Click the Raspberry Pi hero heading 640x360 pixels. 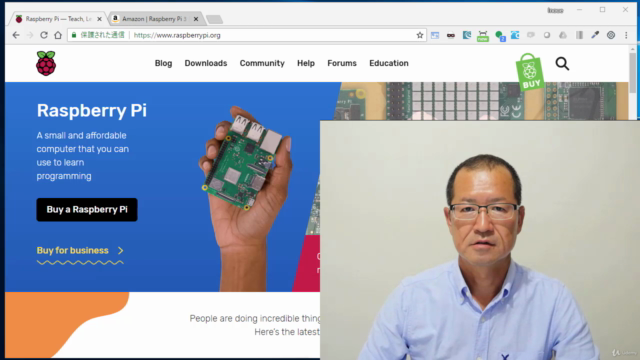click(x=92, y=111)
